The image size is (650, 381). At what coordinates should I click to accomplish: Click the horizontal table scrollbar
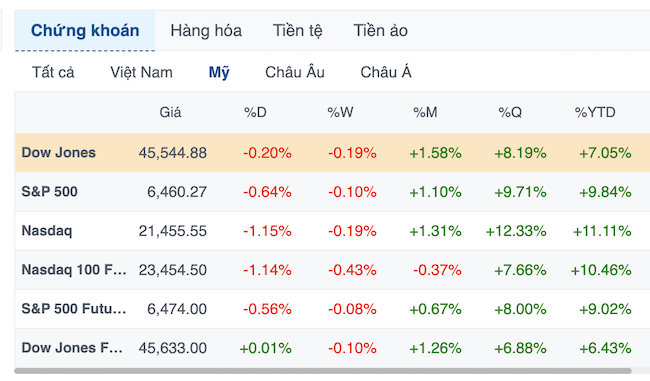[x=323, y=371]
